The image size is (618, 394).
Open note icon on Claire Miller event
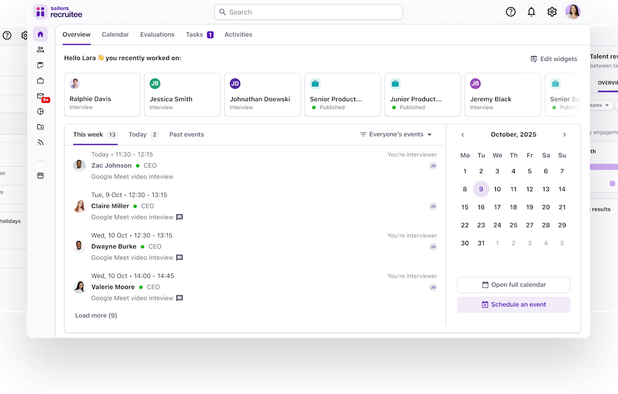(x=179, y=217)
